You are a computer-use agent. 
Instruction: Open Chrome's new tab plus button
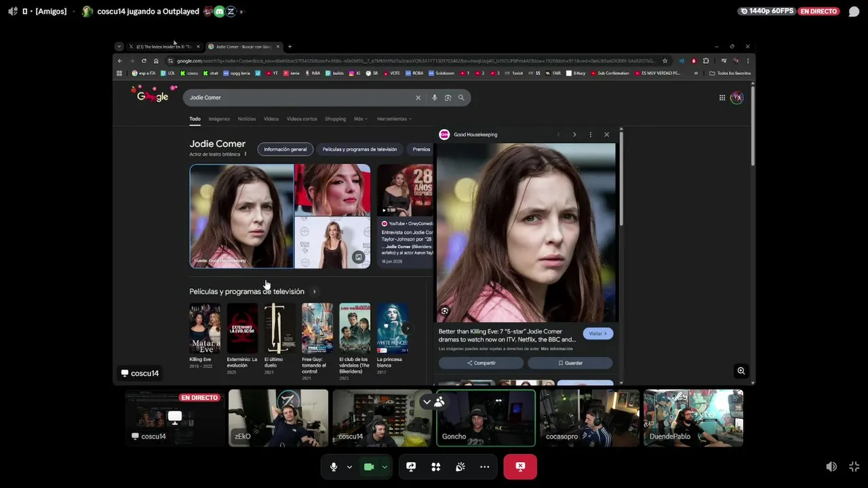[x=290, y=47]
